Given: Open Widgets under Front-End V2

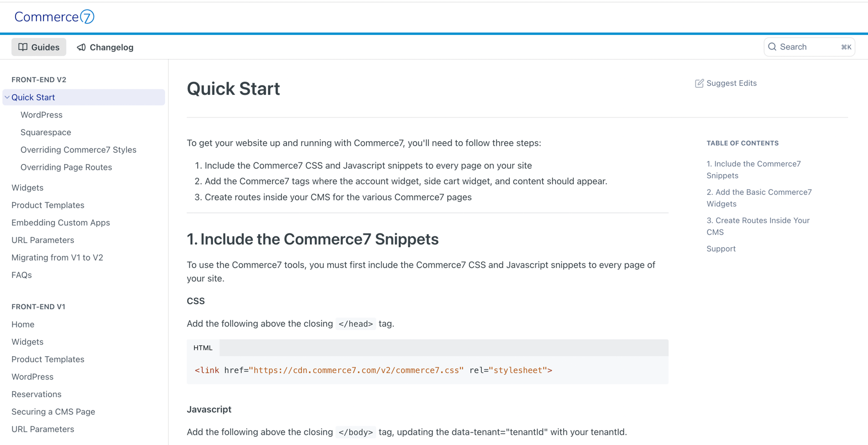Looking at the screenshot, I should pos(27,188).
